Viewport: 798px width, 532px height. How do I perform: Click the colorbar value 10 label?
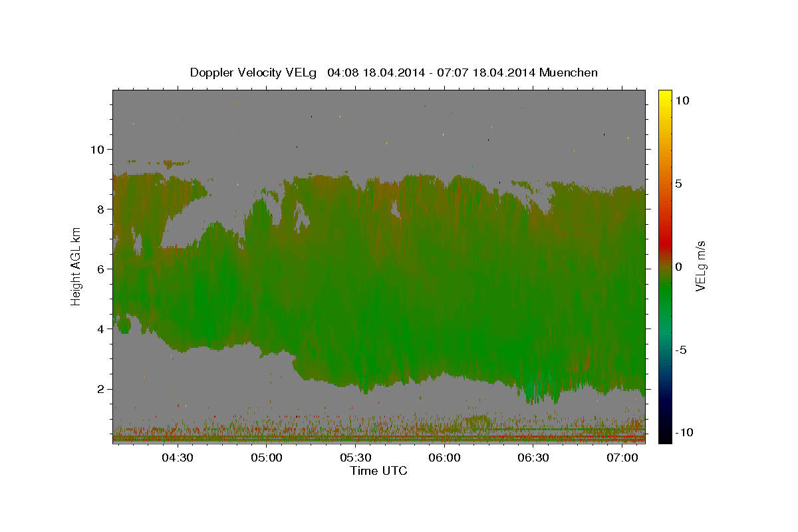682,100
